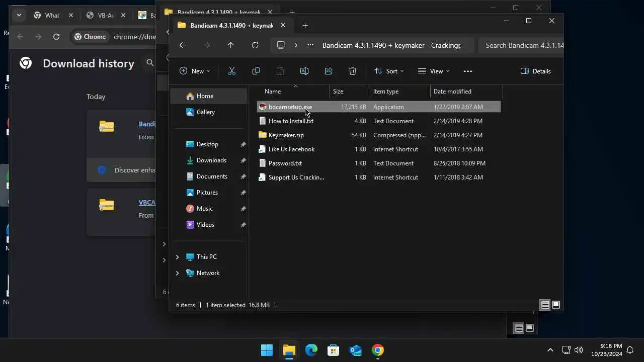Viewport: 644px width, 362px height.
Task: Add a new File Explorer tab
Action: pyautogui.click(x=305, y=25)
